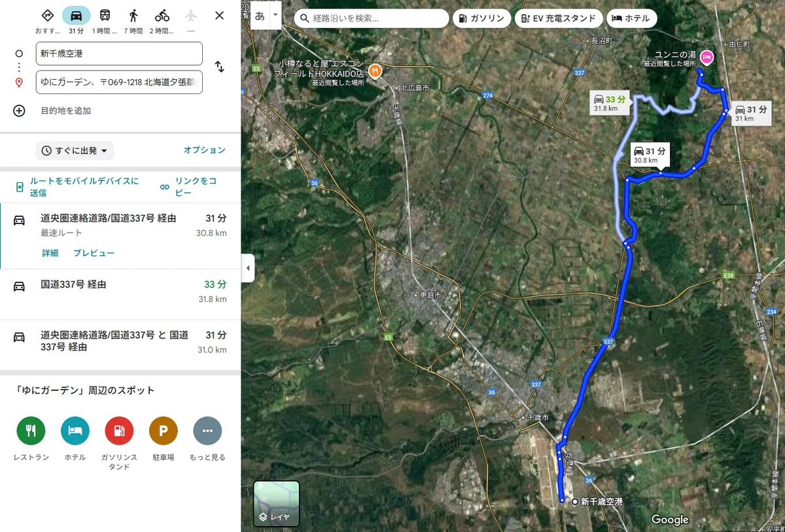785x532 pixels.
Task: Click the 由仁町 map label
Action: (x=739, y=44)
